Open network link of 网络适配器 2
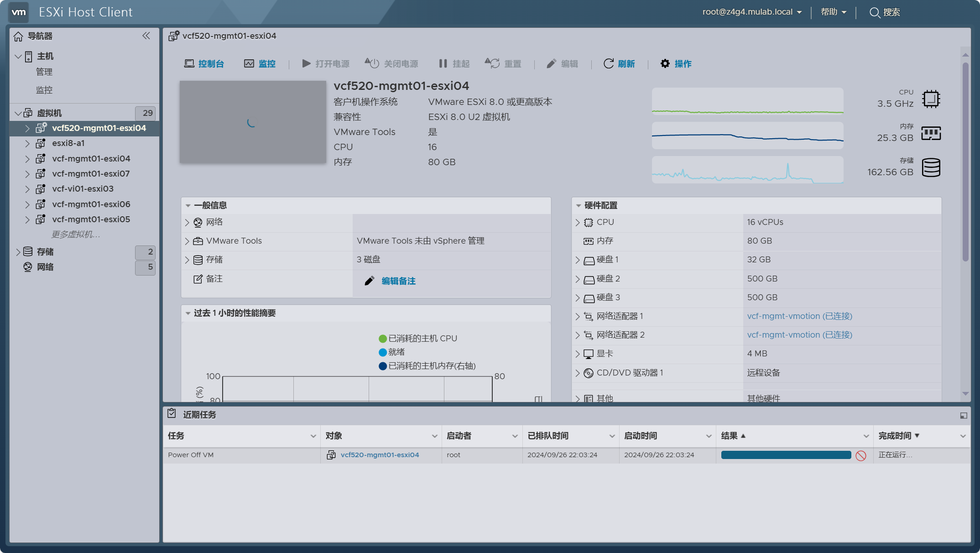This screenshot has height=553, width=980. tap(800, 335)
